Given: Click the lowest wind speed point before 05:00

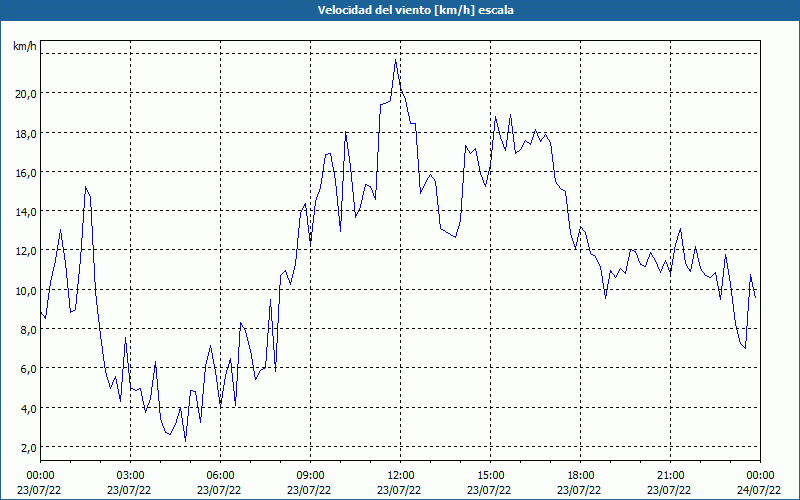Looking at the screenshot, I should tap(185, 441).
